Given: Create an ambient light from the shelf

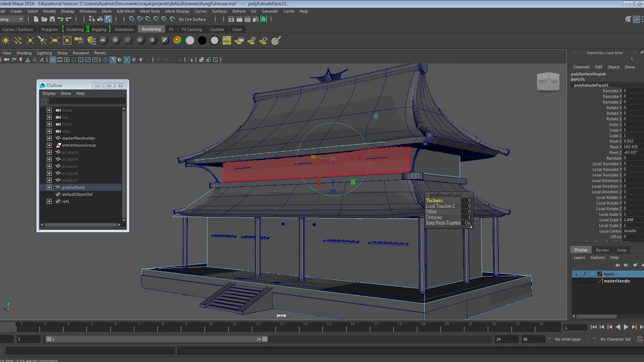Looking at the screenshot, I should click(x=6, y=41).
